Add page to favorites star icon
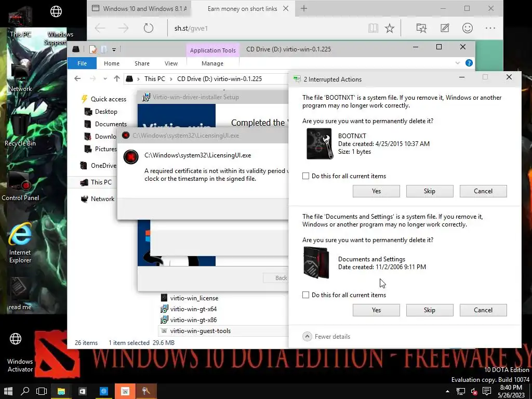 point(390,28)
